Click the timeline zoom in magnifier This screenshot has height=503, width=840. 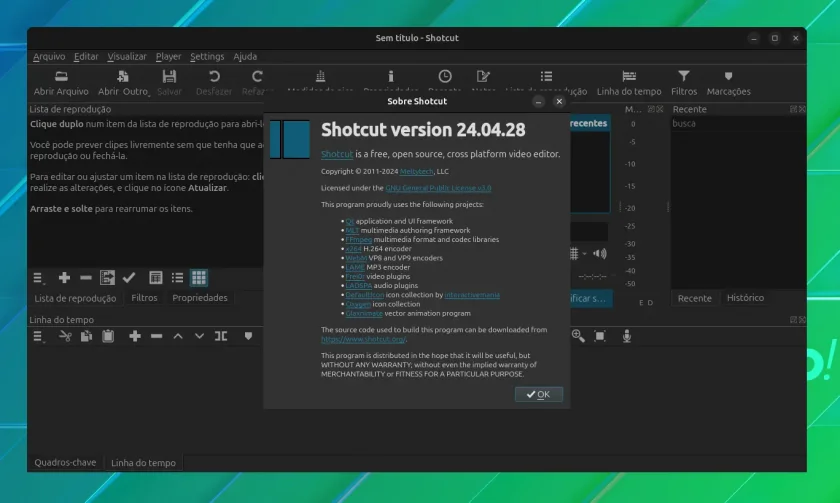tap(578, 336)
